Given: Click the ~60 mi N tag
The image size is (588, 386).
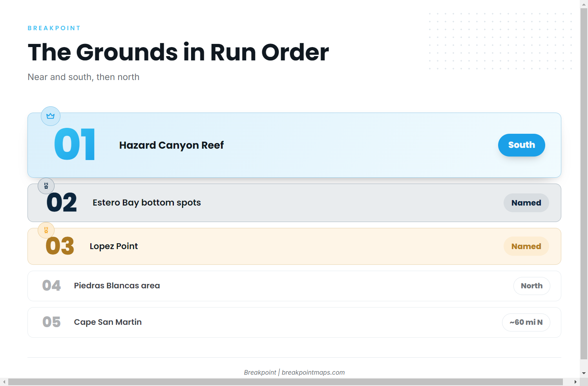Looking at the screenshot, I should (x=526, y=322).
